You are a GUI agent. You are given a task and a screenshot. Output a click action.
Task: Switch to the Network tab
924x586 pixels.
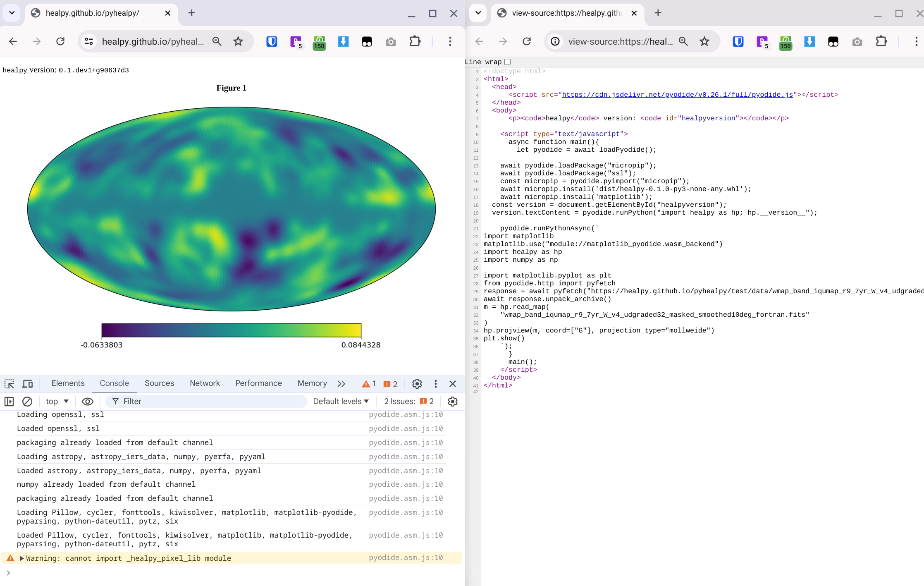[x=205, y=383]
